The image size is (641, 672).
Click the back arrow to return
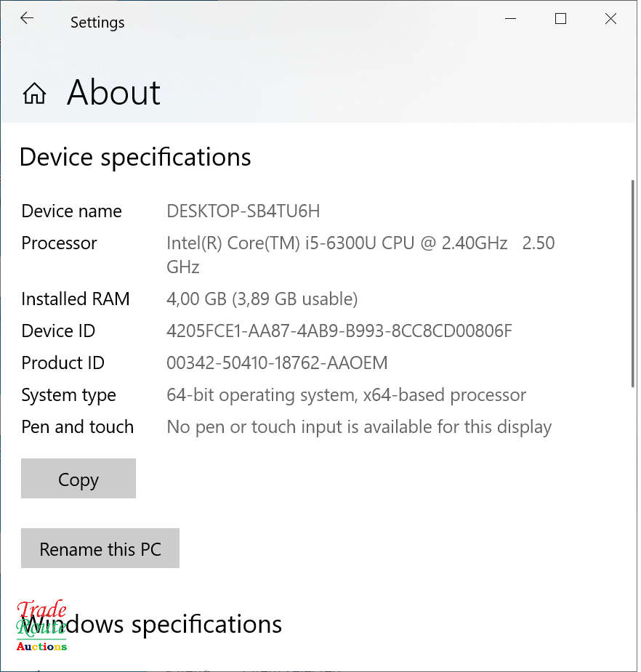pos(27,18)
